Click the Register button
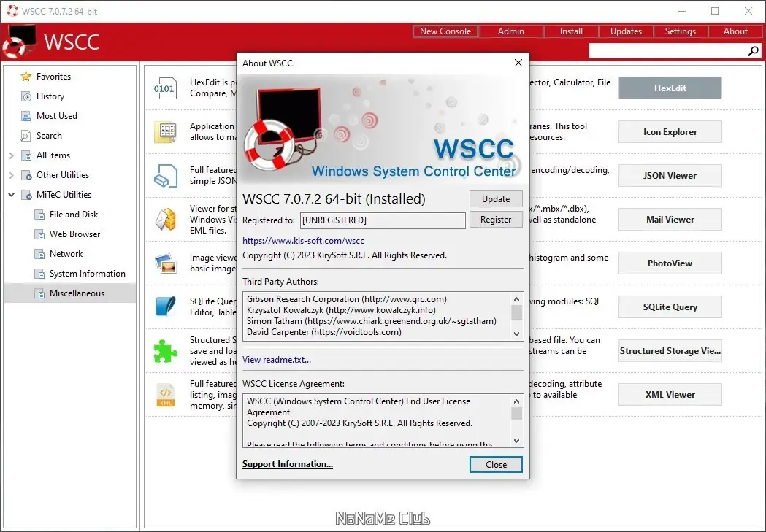The height and width of the screenshot is (532, 766). tap(496, 220)
